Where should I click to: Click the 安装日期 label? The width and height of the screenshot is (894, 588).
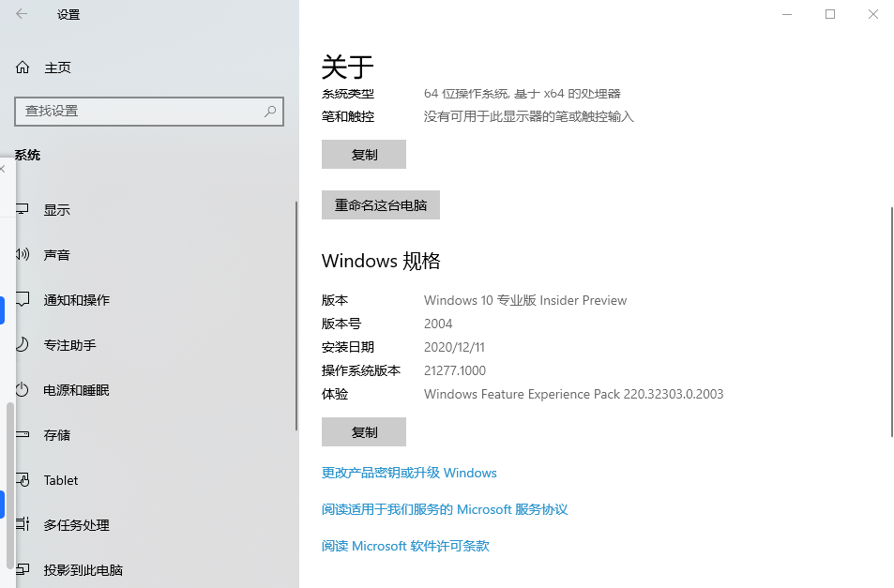coord(348,347)
